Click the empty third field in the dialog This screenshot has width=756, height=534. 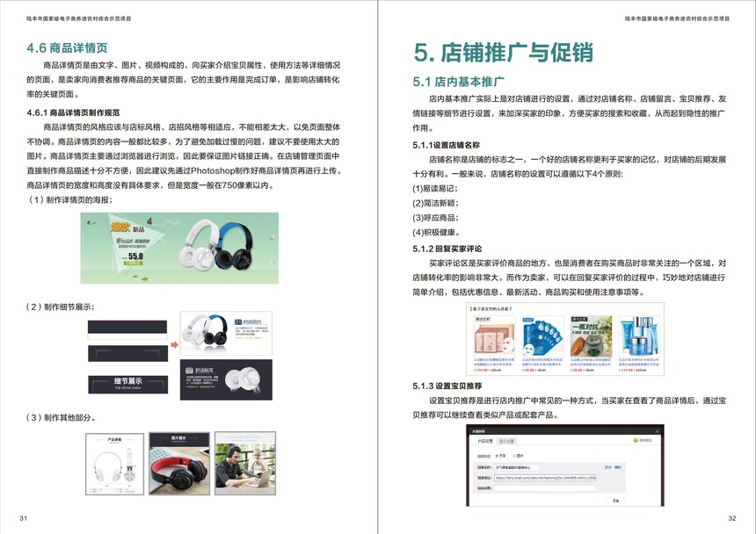[x=545, y=488]
